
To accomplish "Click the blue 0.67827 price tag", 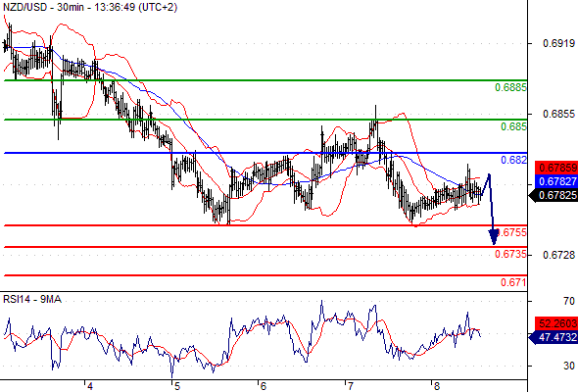I will pyautogui.click(x=556, y=181).
